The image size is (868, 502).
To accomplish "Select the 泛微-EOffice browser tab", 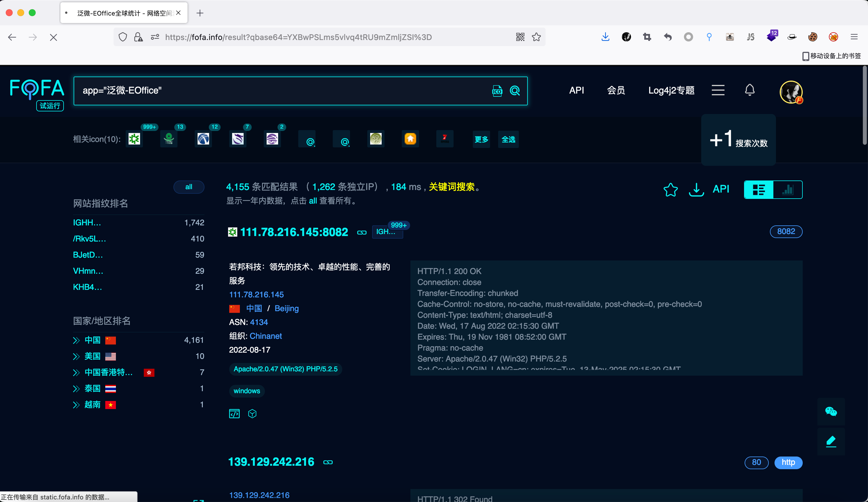I will [x=124, y=13].
